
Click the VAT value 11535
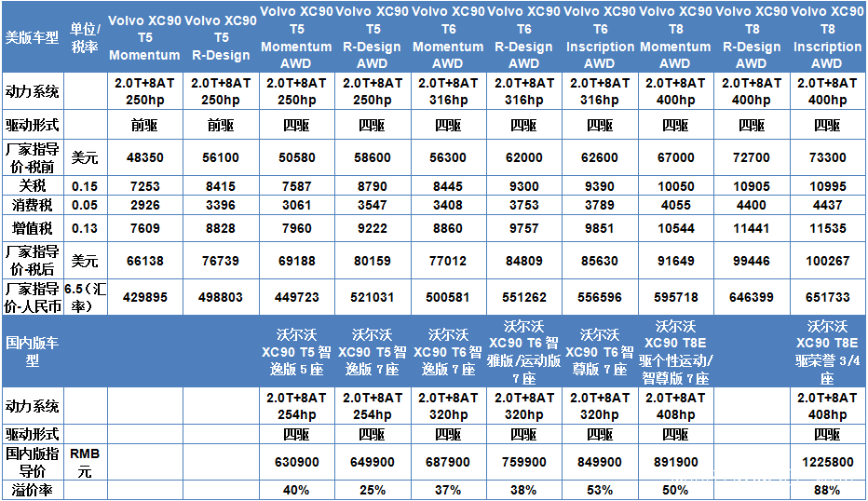[827, 228]
